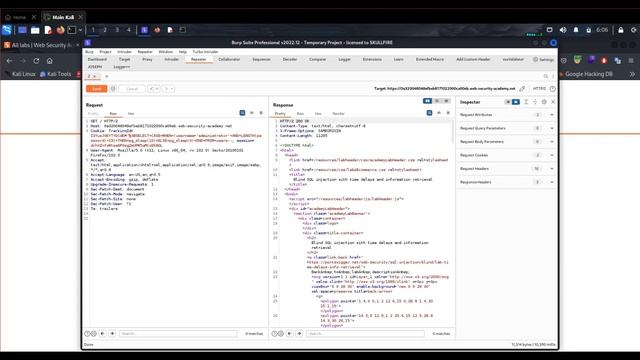The image size is (640, 360).
Task: Open the history dropdown beside the back arrow
Action: (157, 89)
